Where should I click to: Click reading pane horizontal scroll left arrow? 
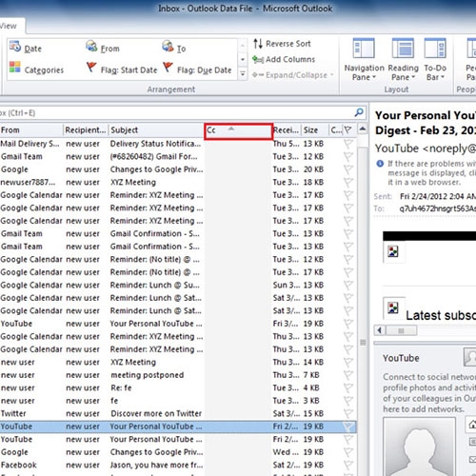click(379, 330)
